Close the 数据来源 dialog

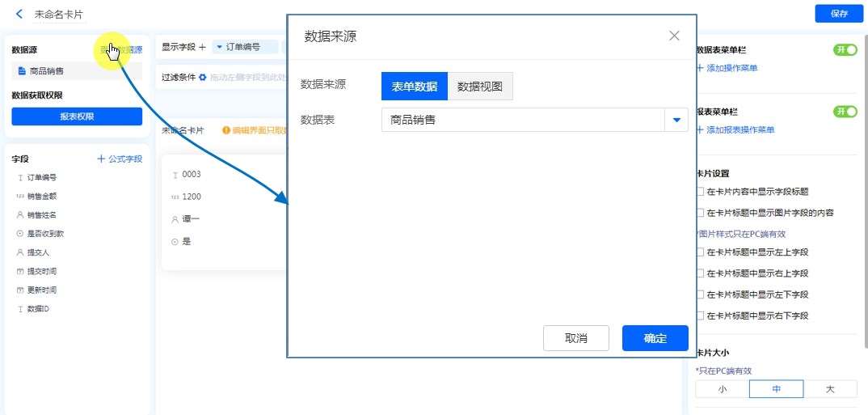(x=674, y=36)
